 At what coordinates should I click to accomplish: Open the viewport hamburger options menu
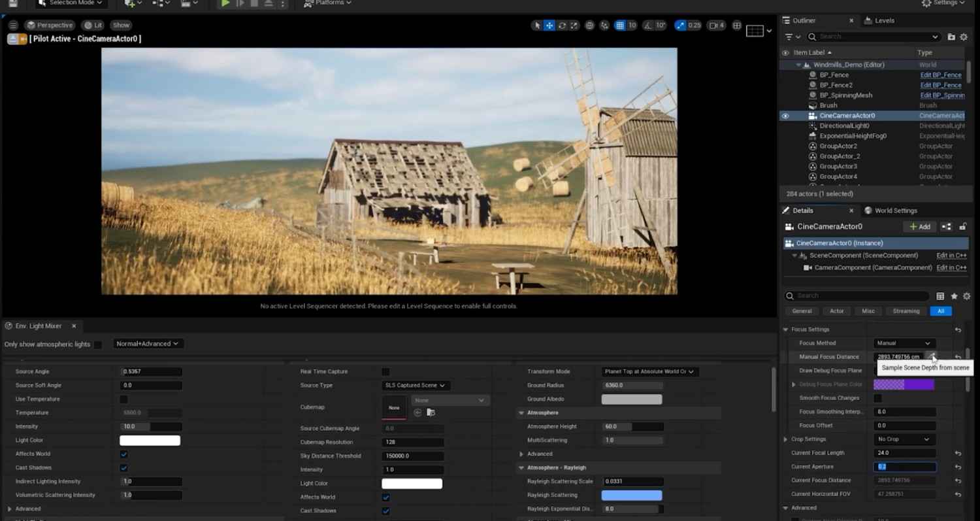13,25
